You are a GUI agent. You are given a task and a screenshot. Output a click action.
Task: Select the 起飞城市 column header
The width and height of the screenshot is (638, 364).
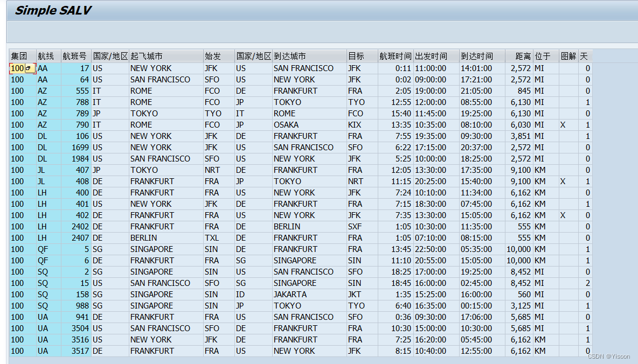pos(166,56)
